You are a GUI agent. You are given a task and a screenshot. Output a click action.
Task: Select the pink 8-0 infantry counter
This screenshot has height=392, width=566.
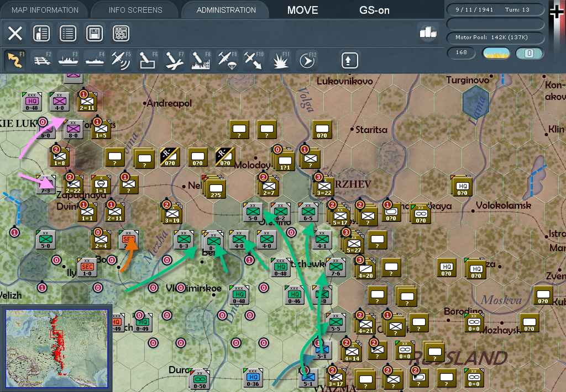point(74,129)
